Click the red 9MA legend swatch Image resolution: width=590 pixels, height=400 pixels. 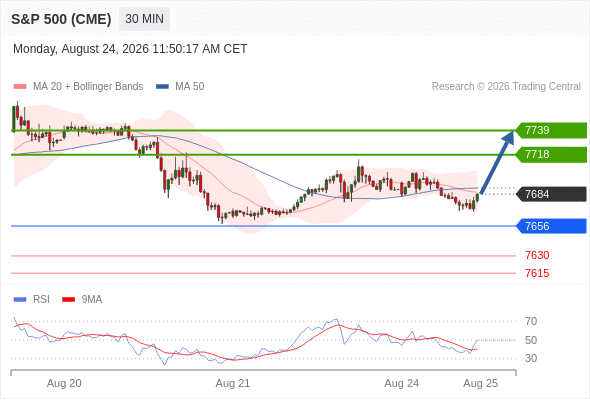(x=68, y=300)
